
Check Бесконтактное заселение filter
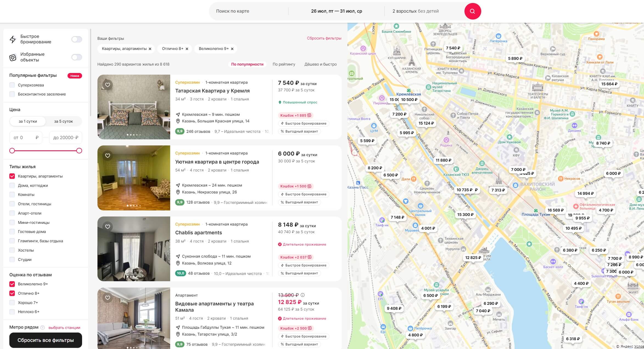[x=12, y=94]
